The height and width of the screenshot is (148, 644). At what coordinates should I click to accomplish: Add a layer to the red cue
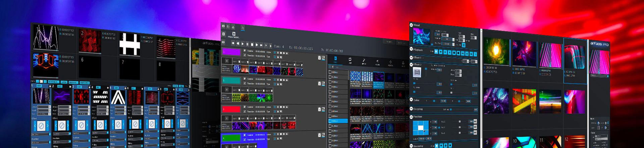(227, 118)
